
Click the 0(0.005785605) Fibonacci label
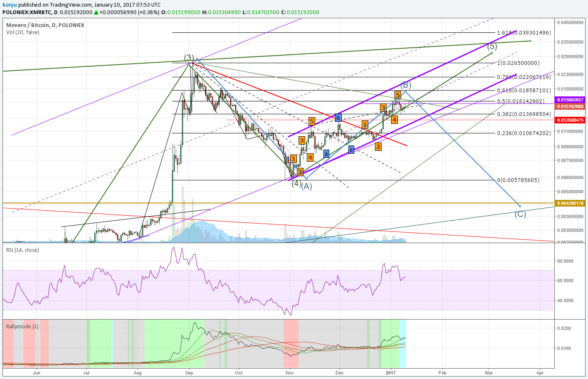pyautogui.click(x=518, y=180)
